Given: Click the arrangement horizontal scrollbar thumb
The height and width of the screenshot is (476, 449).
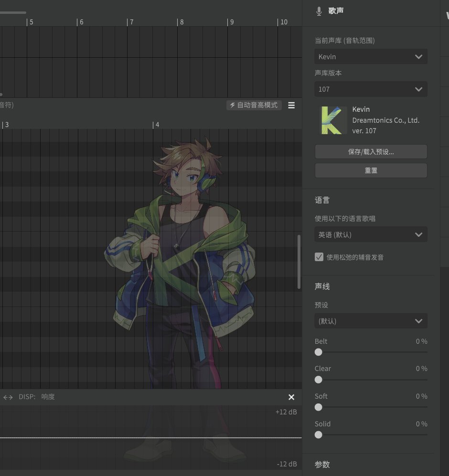Looking at the screenshot, I should [13, 12].
